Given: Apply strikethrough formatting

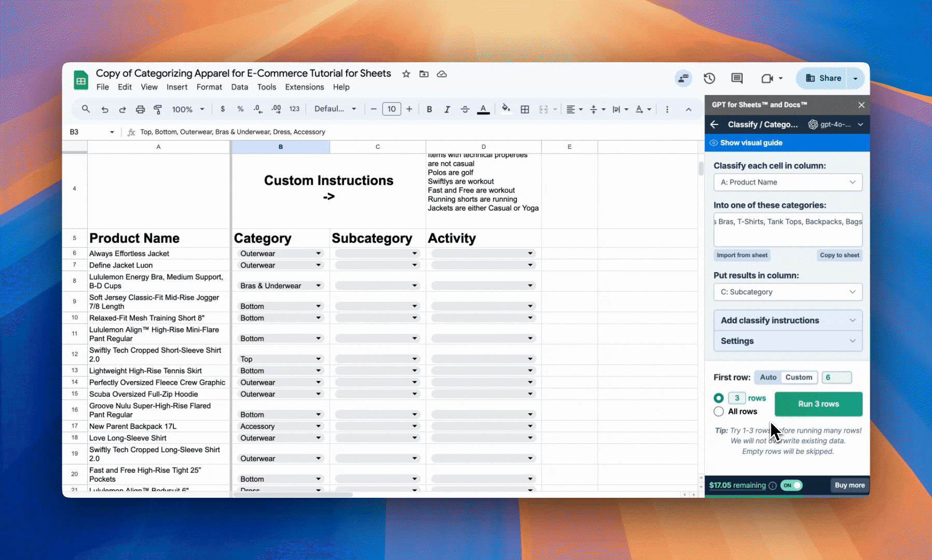Looking at the screenshot, I should pos(465,109).
